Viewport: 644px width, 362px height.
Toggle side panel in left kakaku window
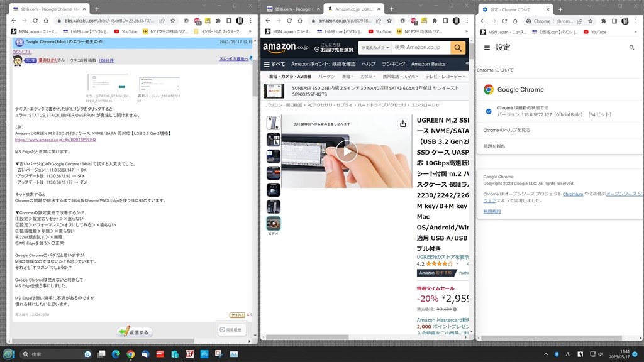coord(229,21)
